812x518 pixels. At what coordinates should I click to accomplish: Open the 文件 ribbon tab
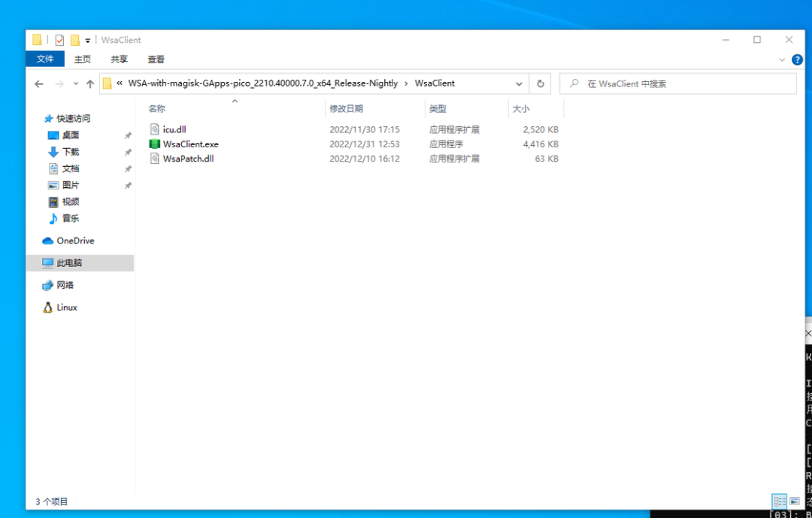tap(45, 59)
